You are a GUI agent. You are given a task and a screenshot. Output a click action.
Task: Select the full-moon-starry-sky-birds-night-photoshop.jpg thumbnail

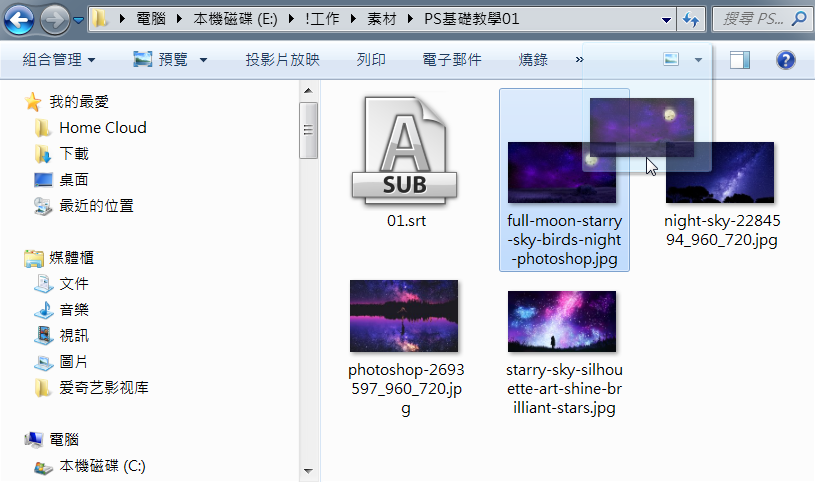pos(562,173)
